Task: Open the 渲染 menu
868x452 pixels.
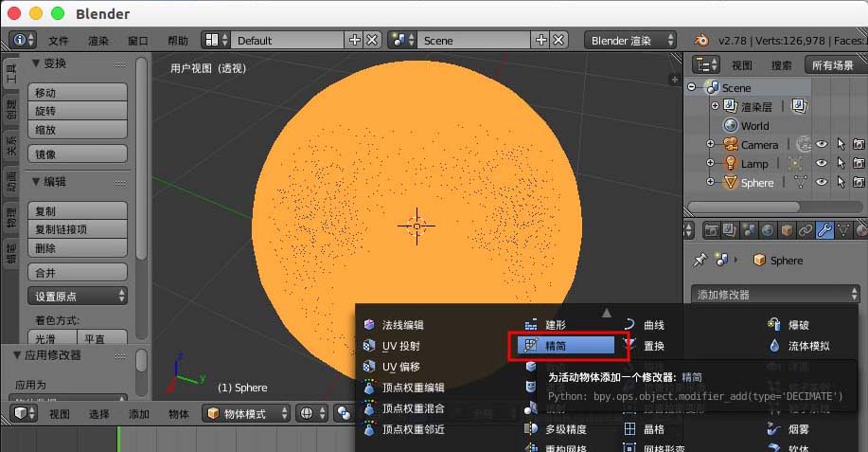Action: [x=98, y=41]
